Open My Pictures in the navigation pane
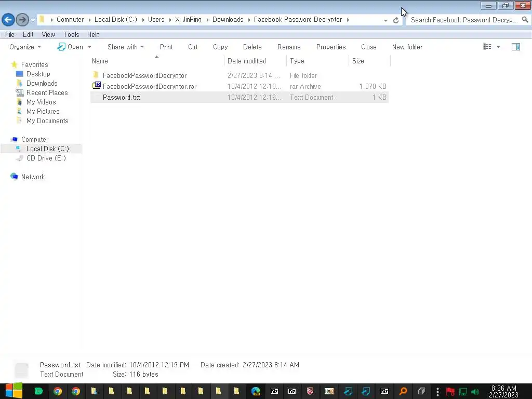This screenshot has height=399, width=532. click(43, 111)
